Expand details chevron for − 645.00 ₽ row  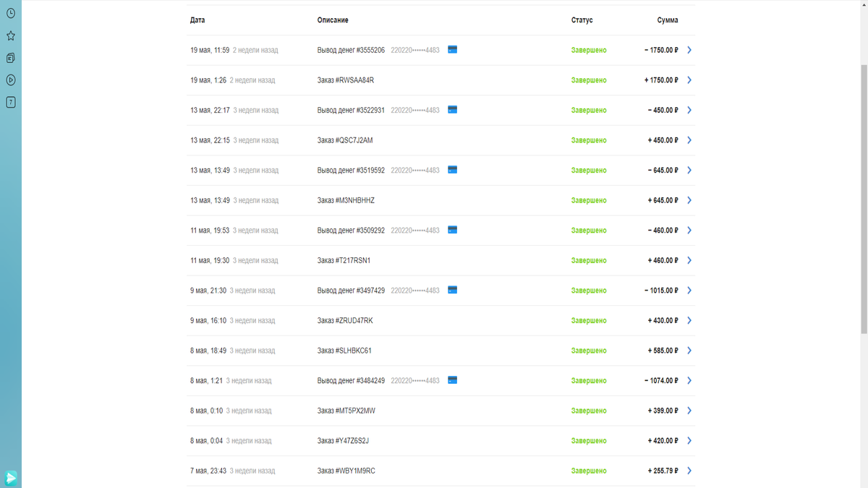click(x=689, y=170)
